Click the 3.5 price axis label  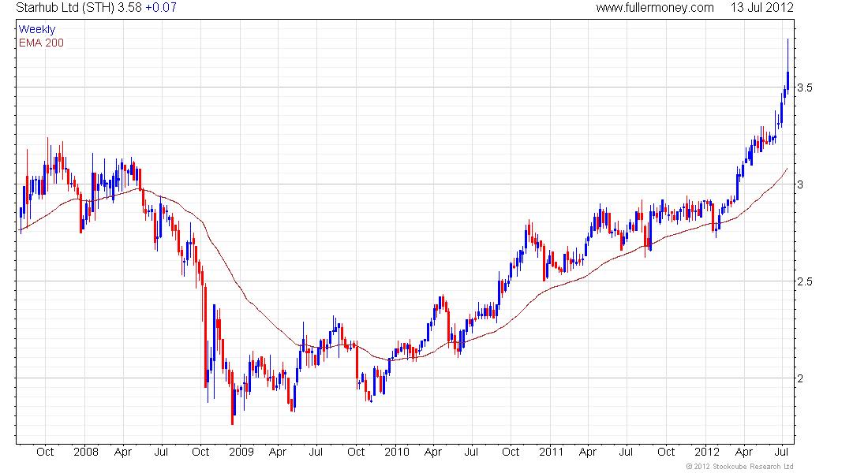tap(805, 88)
